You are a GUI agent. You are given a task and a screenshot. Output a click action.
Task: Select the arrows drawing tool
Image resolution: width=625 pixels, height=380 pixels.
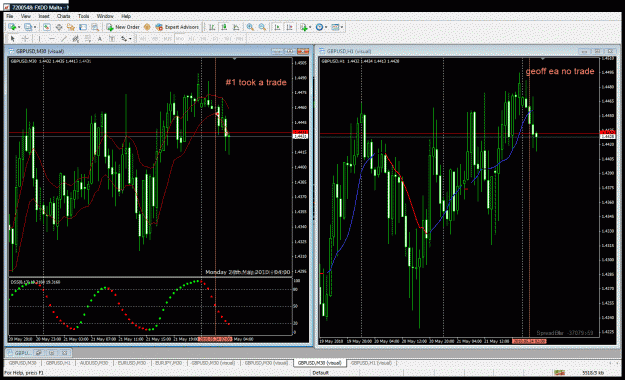pyautogui.click(x=124, y=39)
